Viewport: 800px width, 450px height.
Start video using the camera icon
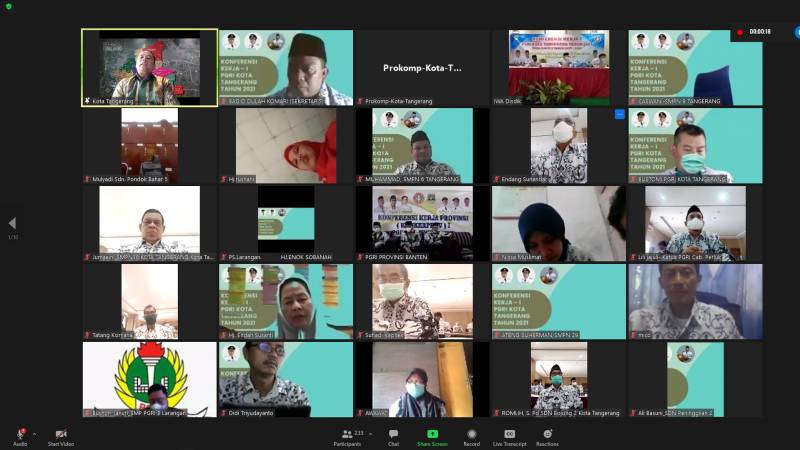coord(60,434)
